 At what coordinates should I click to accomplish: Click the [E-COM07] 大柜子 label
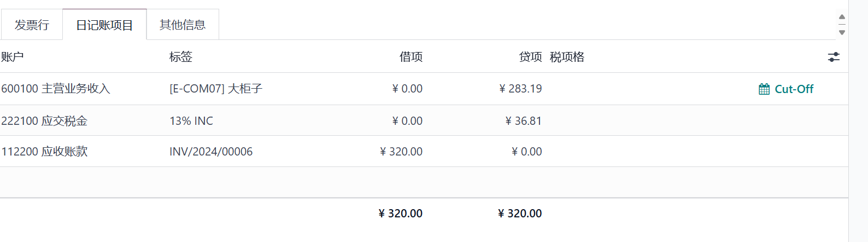pyautogui.click(x=216, y=89)
